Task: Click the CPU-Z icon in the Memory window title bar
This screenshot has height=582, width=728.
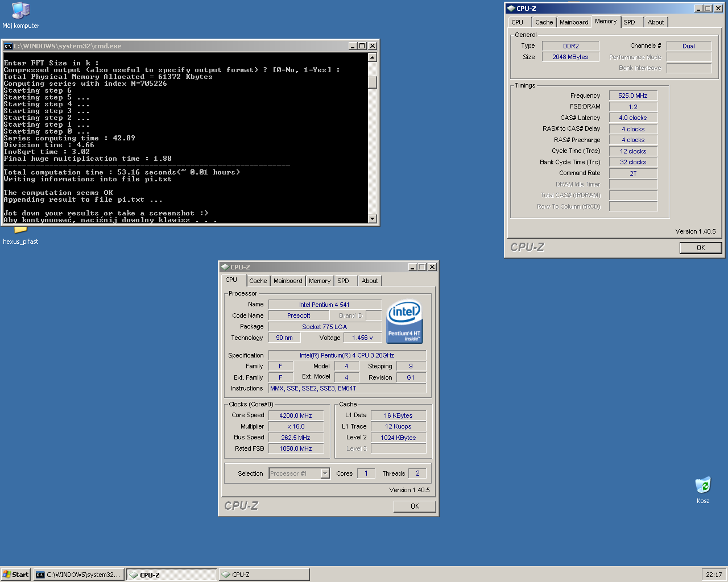Action: point(511,9)
